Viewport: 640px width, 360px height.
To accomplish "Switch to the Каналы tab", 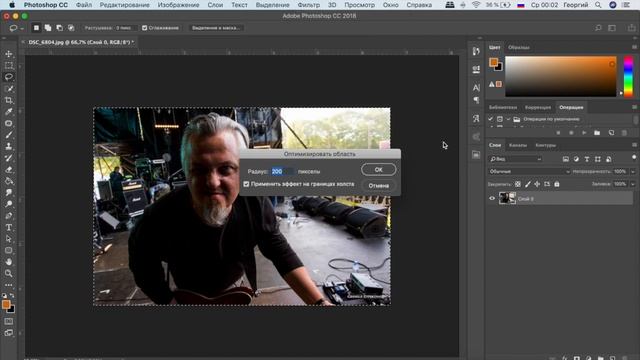I will [518, 145].
